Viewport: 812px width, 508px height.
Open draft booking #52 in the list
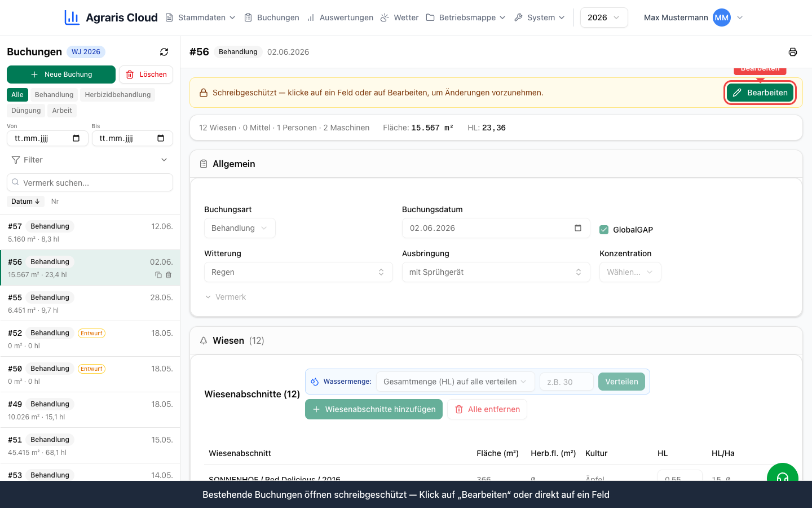[x=90, y=339]
